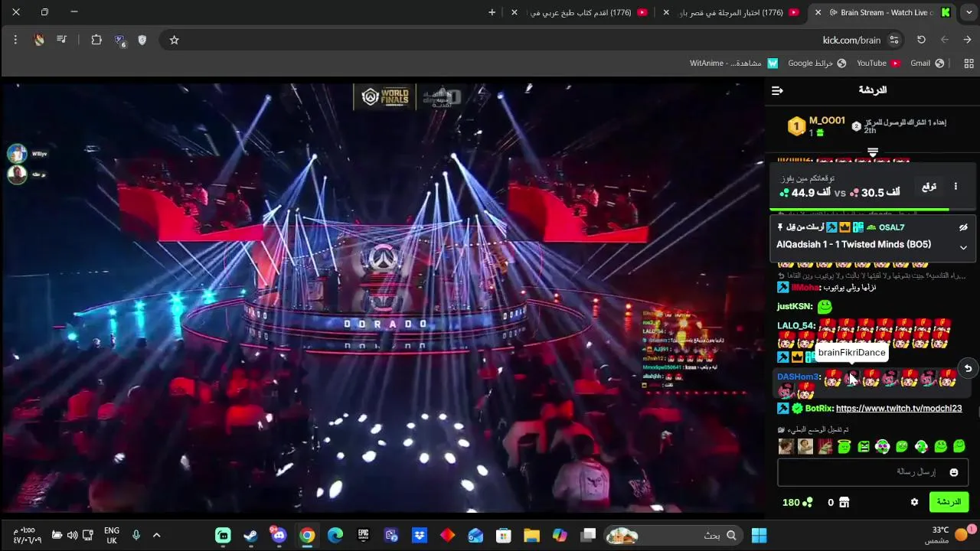Click username OSAL7 in pinned message
980x551 pixels.
click(x=892, y=227)
